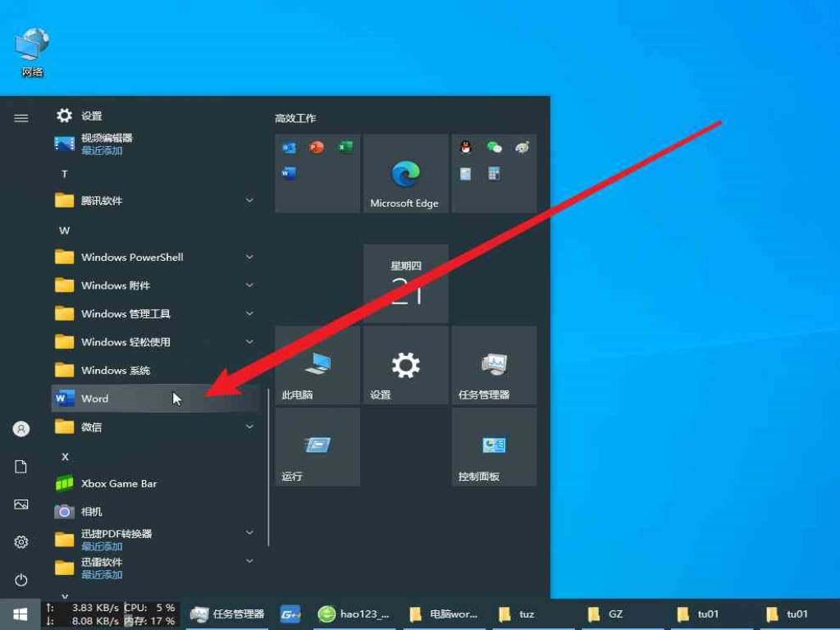Open the Microsoft Edge tile
This screenshot has height=630, width=840.
(405, 174)
